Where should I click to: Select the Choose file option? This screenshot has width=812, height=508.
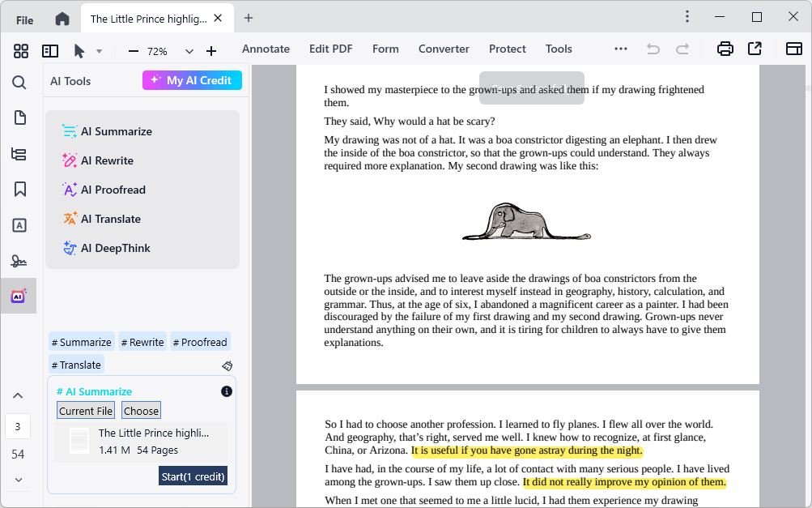(x=141, y=411)
